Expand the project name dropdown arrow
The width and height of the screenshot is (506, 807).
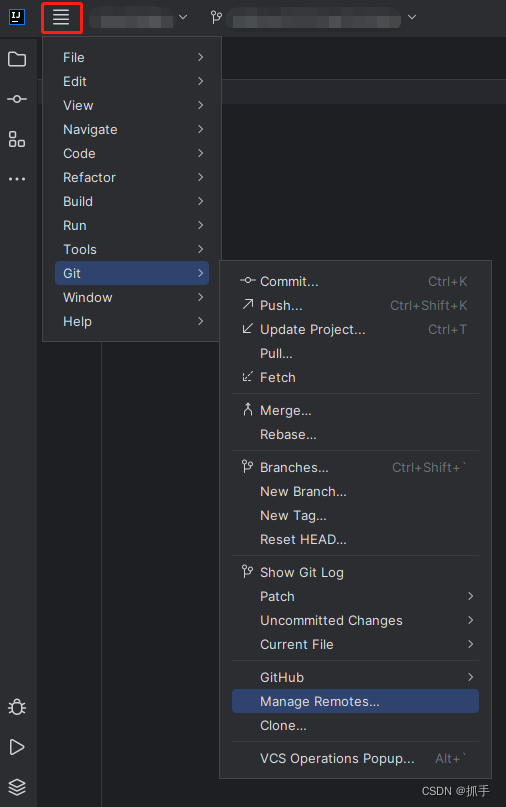(x=183, y=17)
